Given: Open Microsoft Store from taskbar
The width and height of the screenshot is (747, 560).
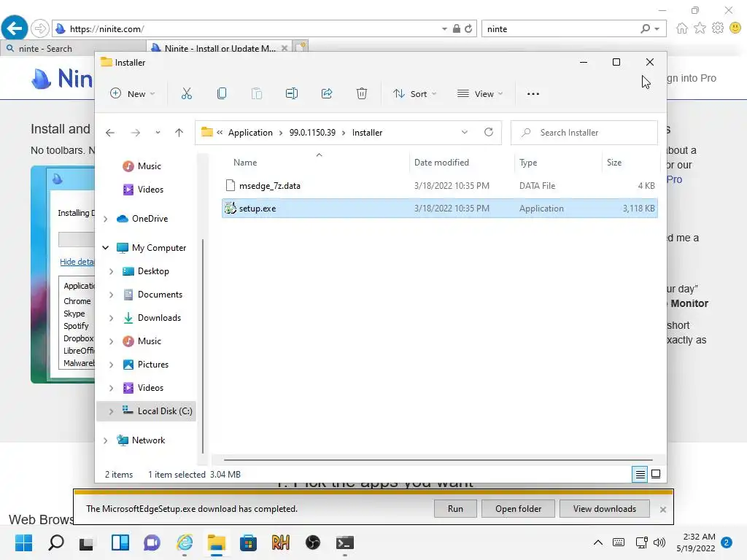Looking at the screenshot, I should click(248, 542).
